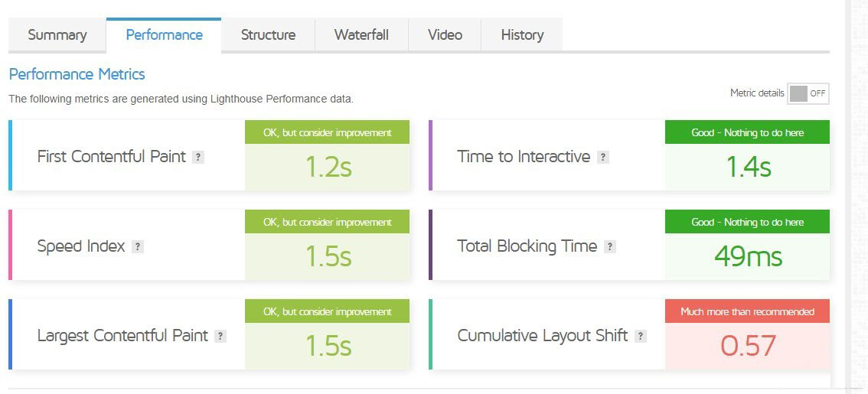Show Total Blocking Time help icon info

tap(610, 246)
